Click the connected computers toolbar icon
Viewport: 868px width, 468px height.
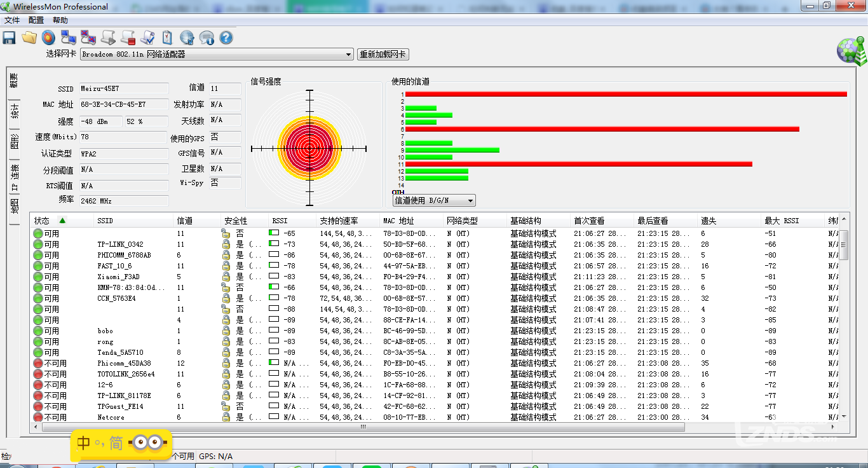(69, 38)
